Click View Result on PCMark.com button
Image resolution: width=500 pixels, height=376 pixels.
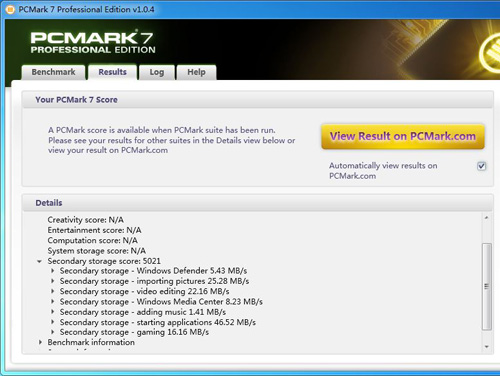(x=403, y=136)
